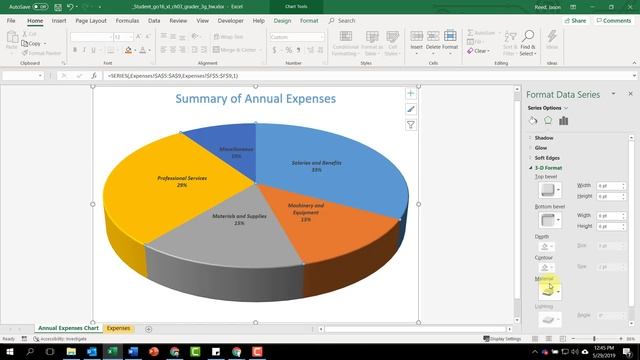Open the Name Box dropdown

(40, 76)
